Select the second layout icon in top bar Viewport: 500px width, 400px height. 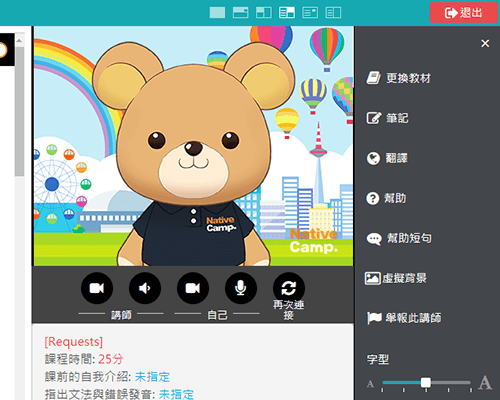pos(240,13)
